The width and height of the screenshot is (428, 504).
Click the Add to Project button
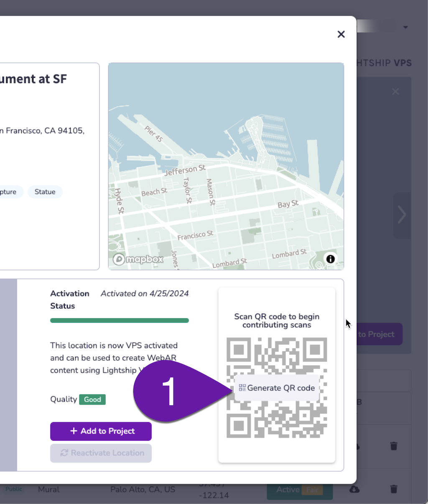(100, 431)
